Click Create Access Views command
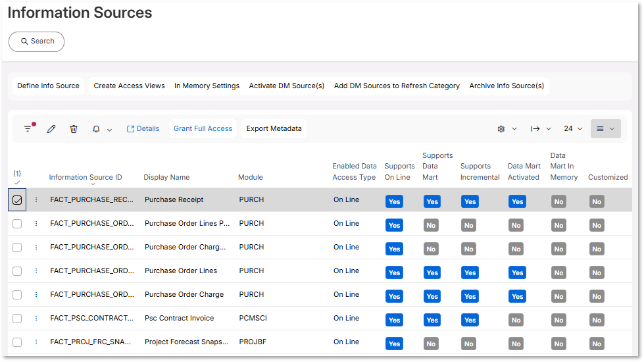The width and height of the screenshot is (644, 362). [x=129, y=86]
